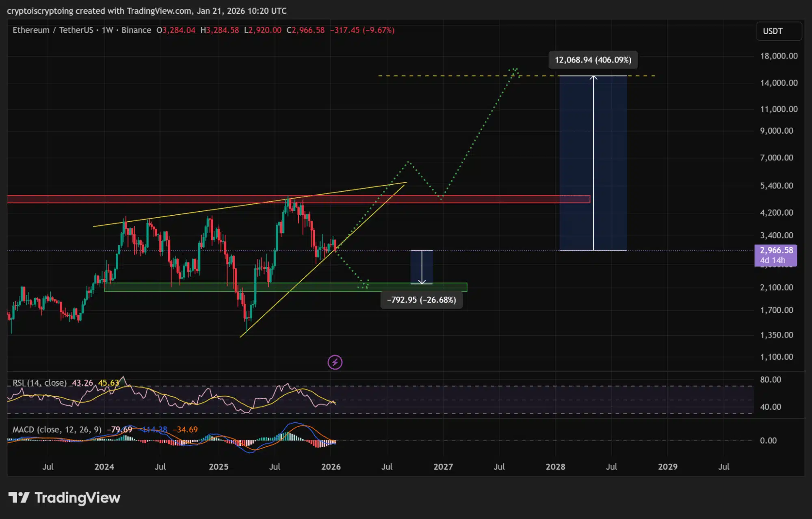Select the RSI (14, close) indicator label
Viewport: 812px width, 519px height.
39,383
